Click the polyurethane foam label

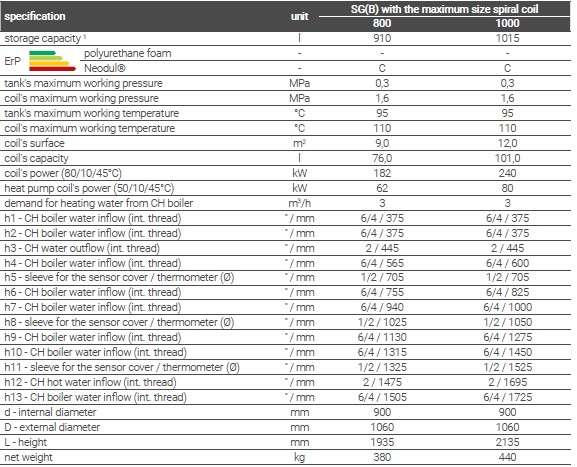pos(128,53)
